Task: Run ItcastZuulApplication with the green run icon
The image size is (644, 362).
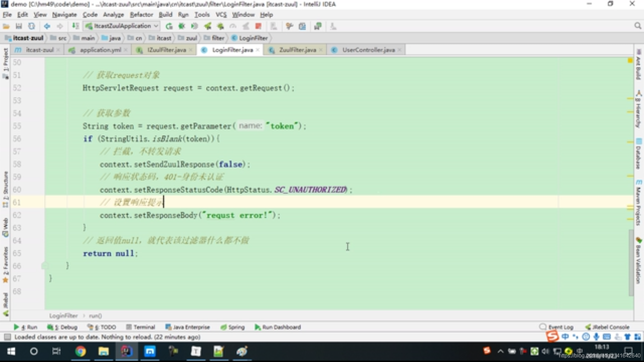Action: [x=169, y=26]
